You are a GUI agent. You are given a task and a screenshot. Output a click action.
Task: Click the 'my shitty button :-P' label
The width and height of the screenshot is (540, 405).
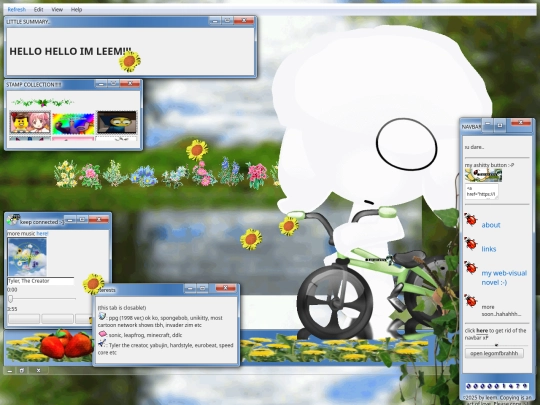click(489, 165)
